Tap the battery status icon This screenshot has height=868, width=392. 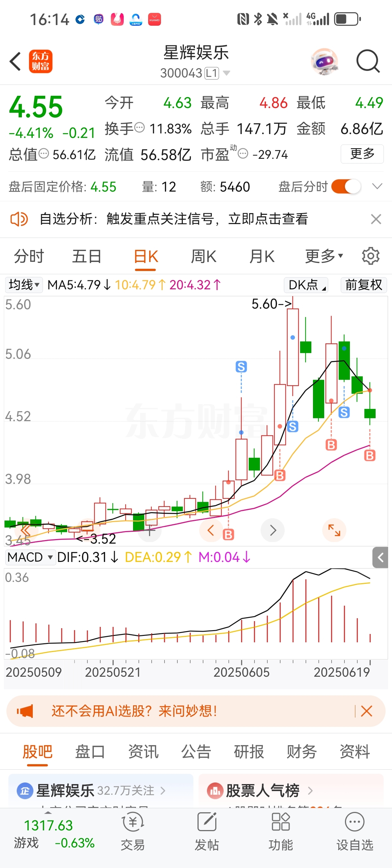click(348, 19)
